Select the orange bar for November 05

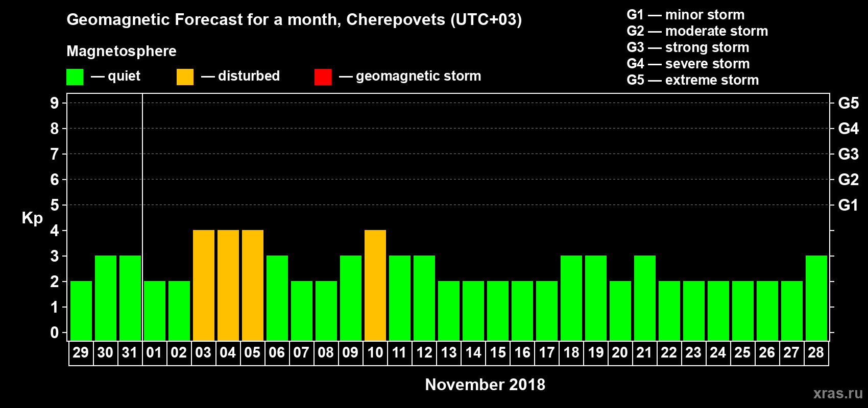253,286
